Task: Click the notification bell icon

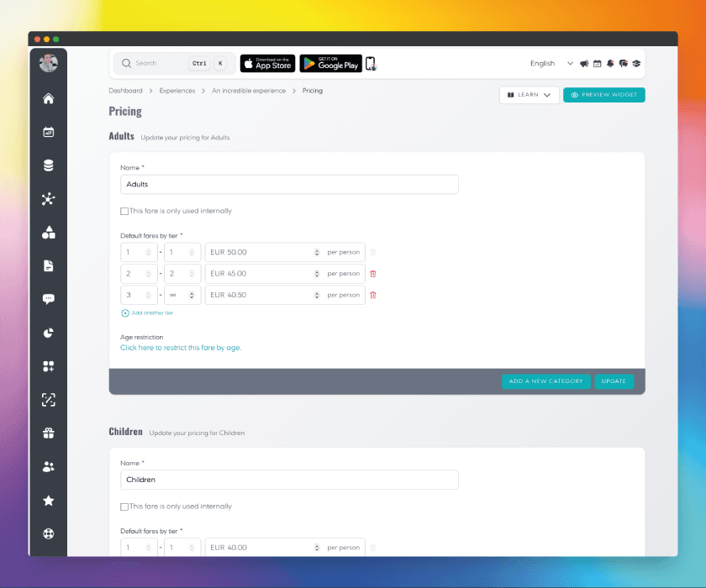Action: tap(610, 64)
